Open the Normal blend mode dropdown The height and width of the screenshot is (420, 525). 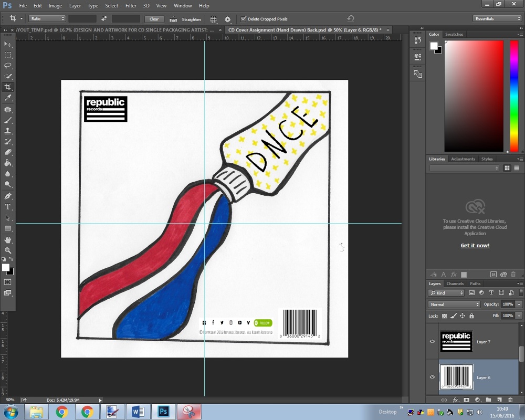click(454, 304)
